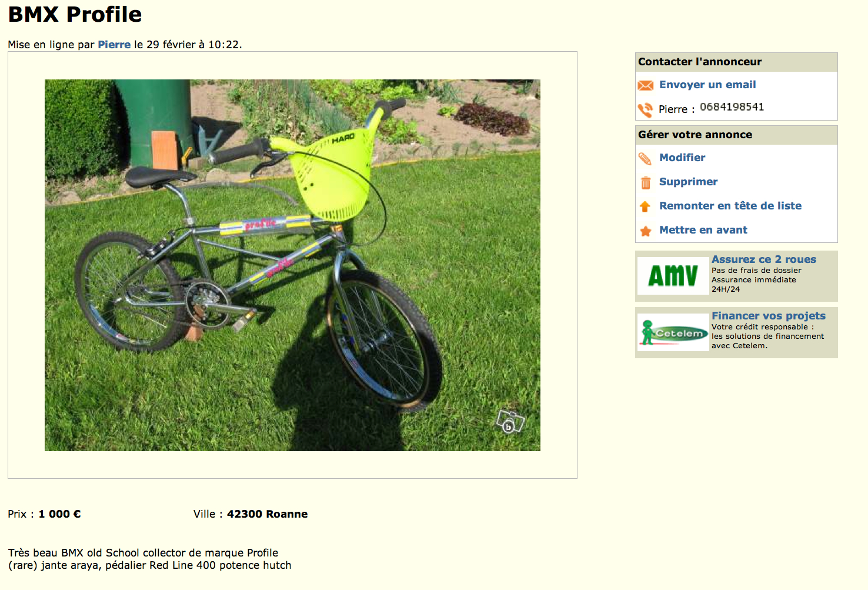The width and height of the screenshot is (868, 590).
Task: Click the pencil icon next to Modifier
Action: 645,158
